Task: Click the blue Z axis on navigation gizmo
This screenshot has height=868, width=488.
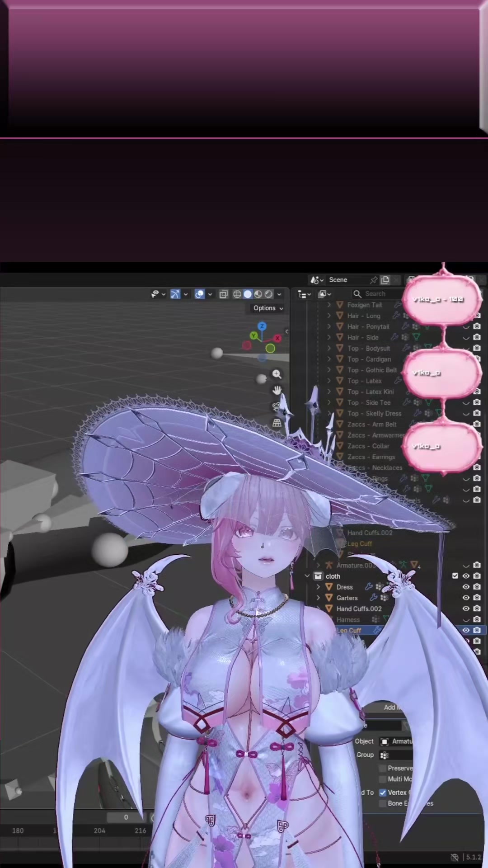Action: tap(262, 326)
